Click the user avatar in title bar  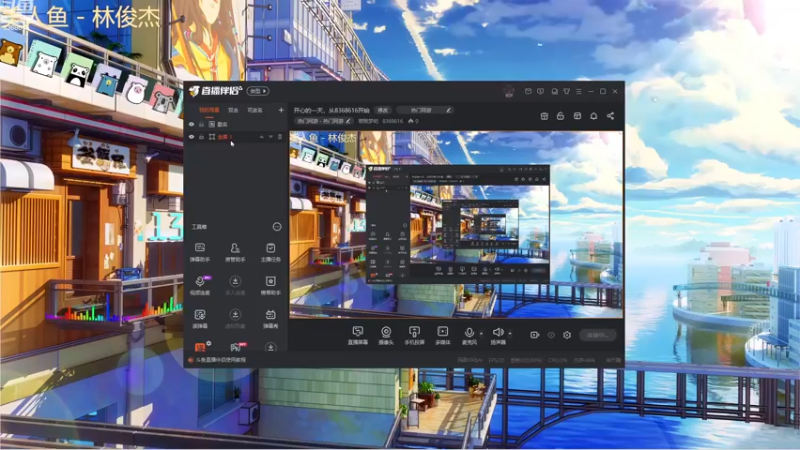(509, 91)
